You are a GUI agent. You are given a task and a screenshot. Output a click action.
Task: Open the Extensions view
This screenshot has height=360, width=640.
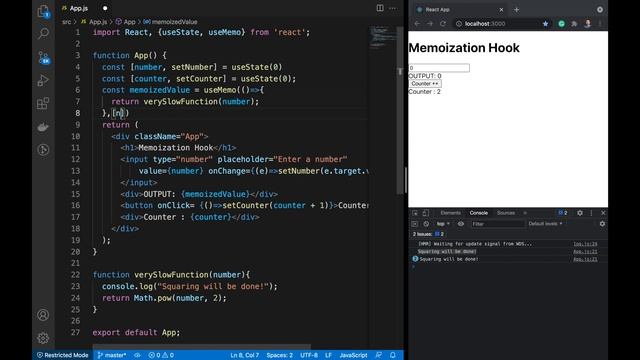pyautogui.click(x=43, y=103)
